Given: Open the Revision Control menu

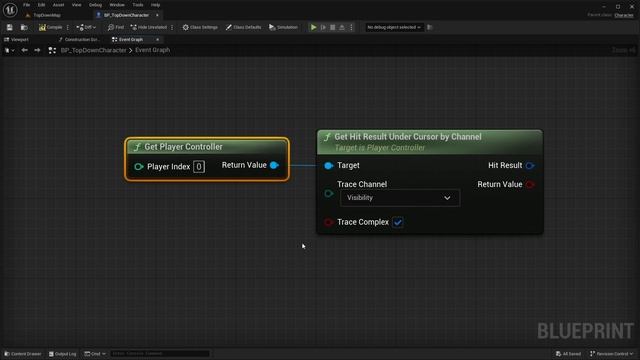Looking at the screenshot, I should click(x=611, y=354).
